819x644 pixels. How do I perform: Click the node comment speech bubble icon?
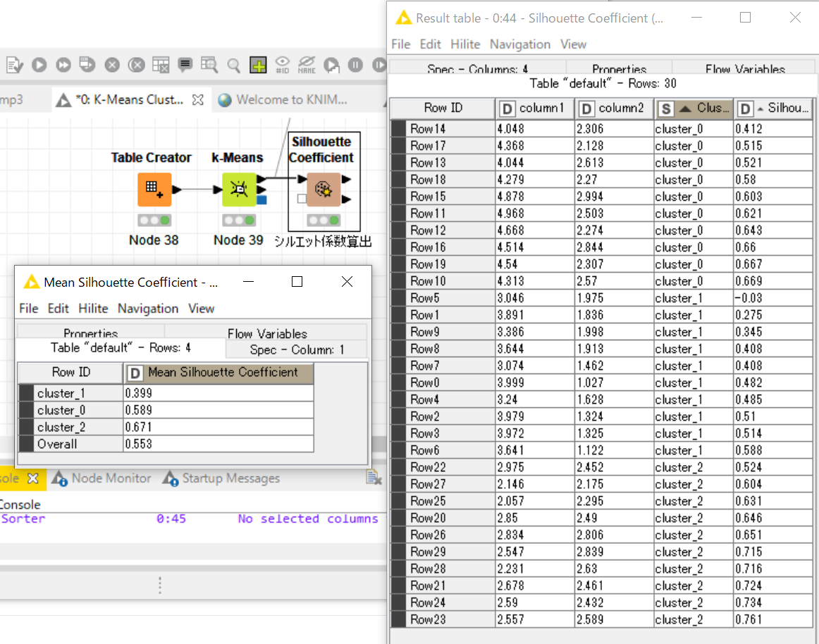(x=185, y=65)
